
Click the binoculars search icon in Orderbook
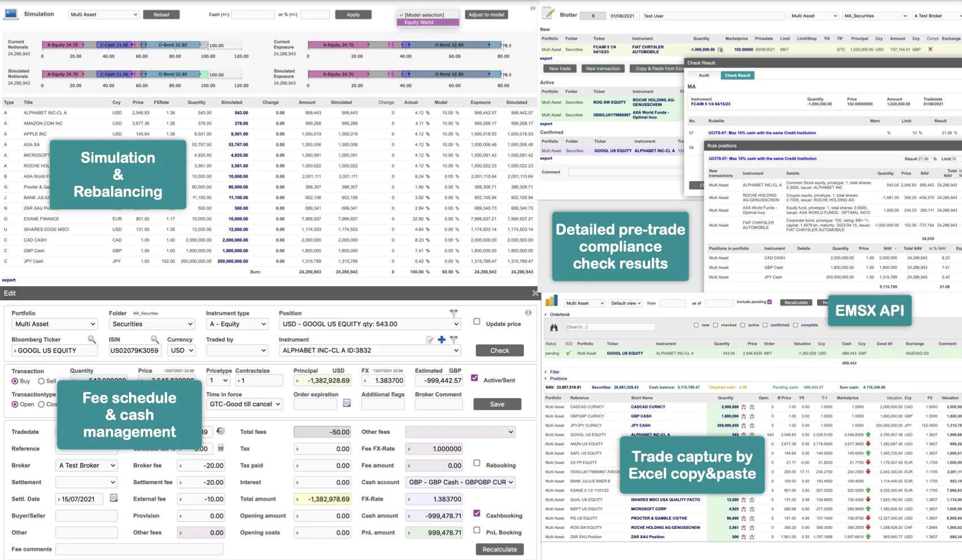(554, 327)
